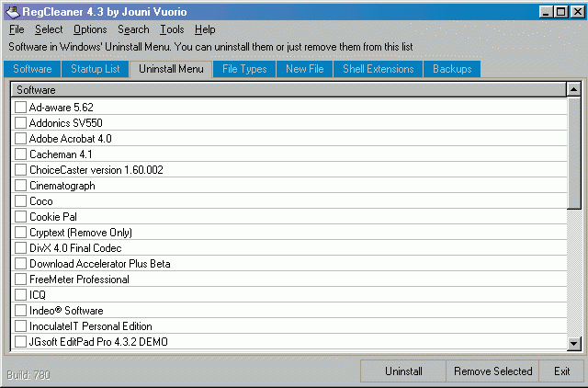
Task: Close the RegCleaner window
Action: click(578, 12)
